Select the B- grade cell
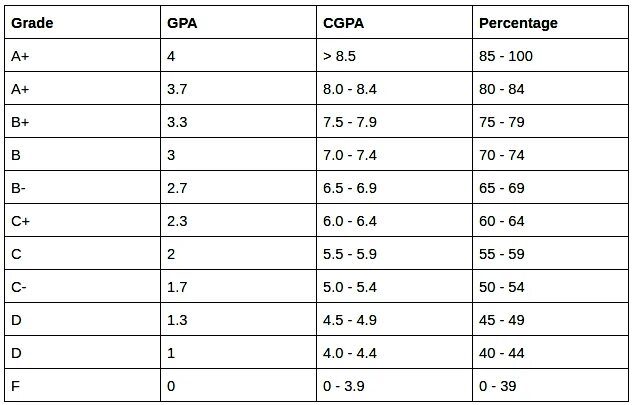632x405 pixels. tap(83, 188)
